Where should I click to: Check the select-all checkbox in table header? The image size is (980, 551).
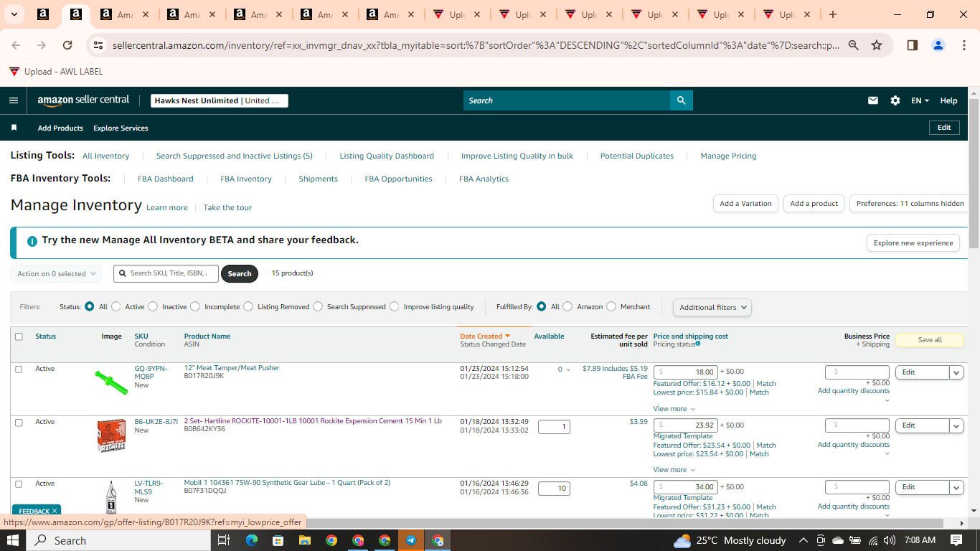coord(19,336)
